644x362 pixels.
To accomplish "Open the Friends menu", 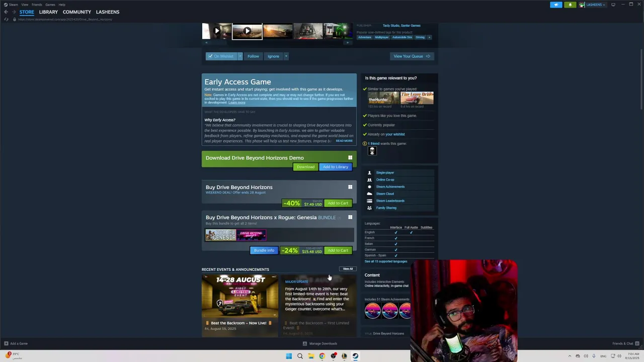I will 37,5.
